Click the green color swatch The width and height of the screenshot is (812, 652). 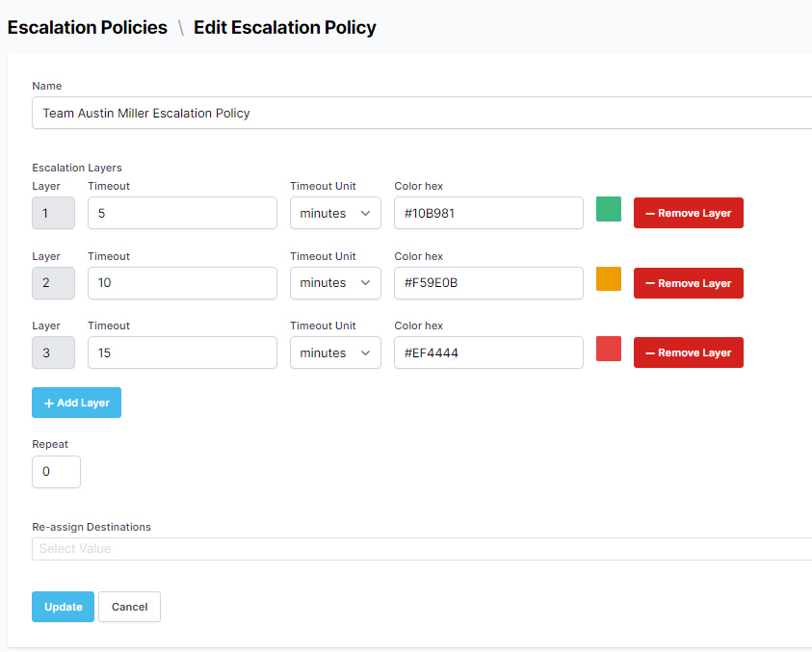click(609, 209)
